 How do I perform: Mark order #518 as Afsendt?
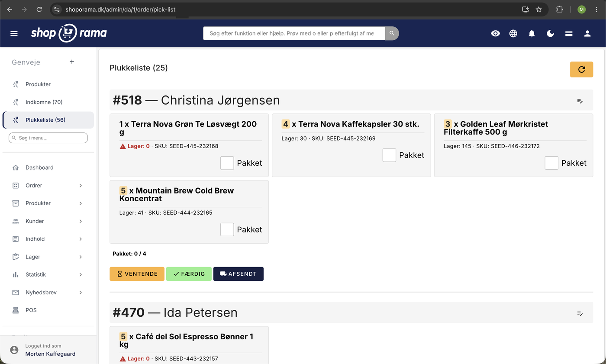(x=239, y=274)
